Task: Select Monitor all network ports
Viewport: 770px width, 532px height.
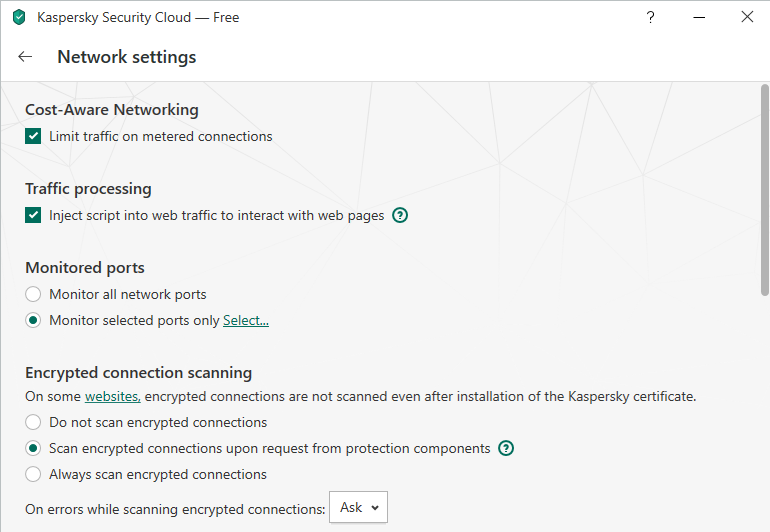Action: (34, 294)
